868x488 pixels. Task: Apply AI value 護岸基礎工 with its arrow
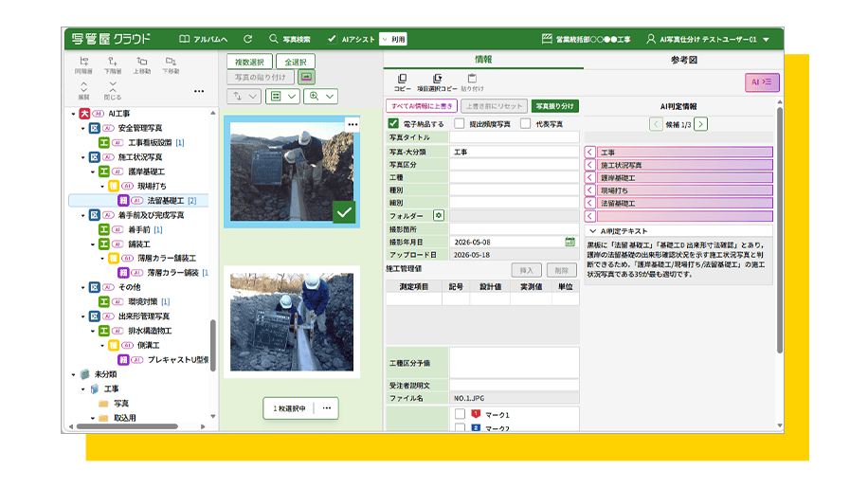pyautogui.click(x=590, y=177)
